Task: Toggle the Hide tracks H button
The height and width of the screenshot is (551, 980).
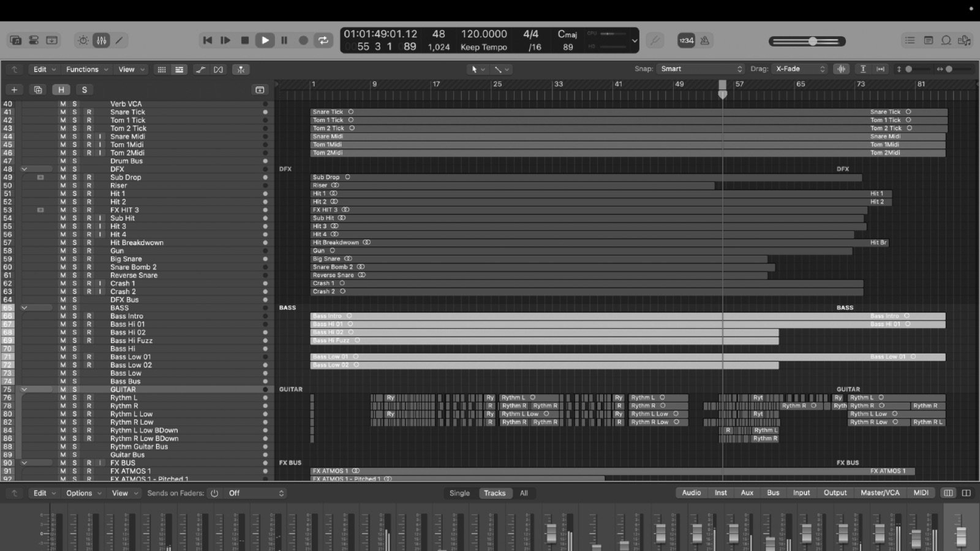Action: [x=61, y=90]
